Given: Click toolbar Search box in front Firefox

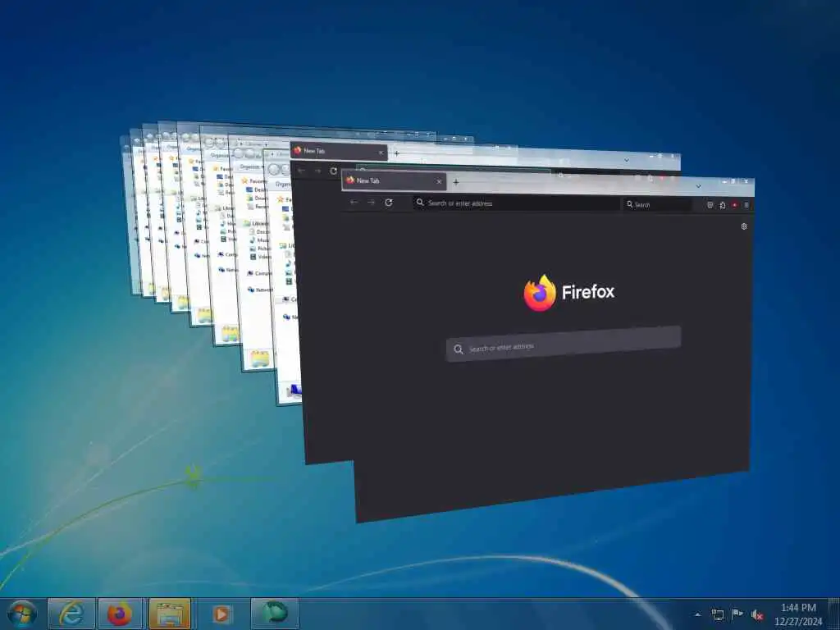Looking at the screenshot, I should point(657,204).
